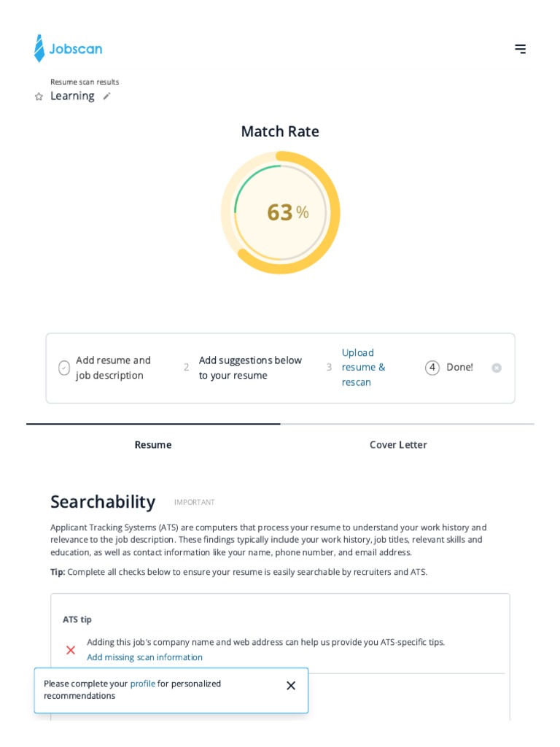
Task: Click the 63% match rate circle
Action: click(x=281, y=212)
